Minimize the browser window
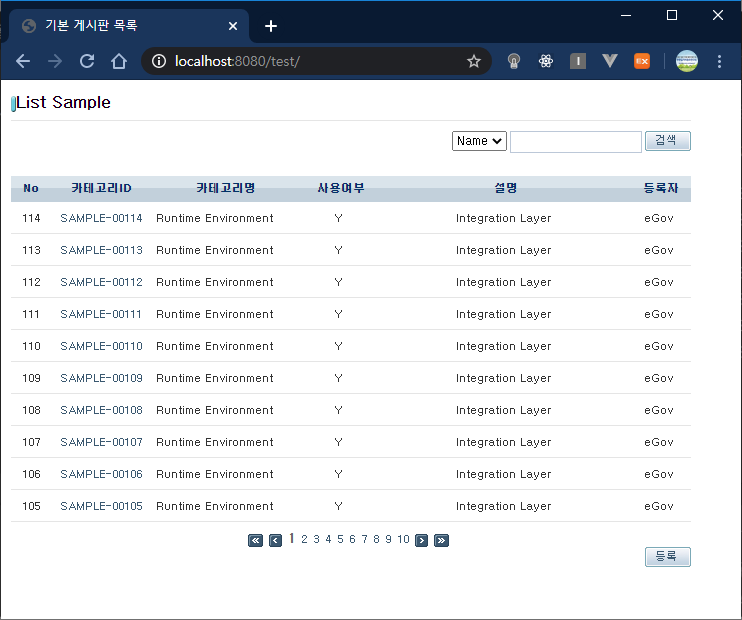 point(626,16)
